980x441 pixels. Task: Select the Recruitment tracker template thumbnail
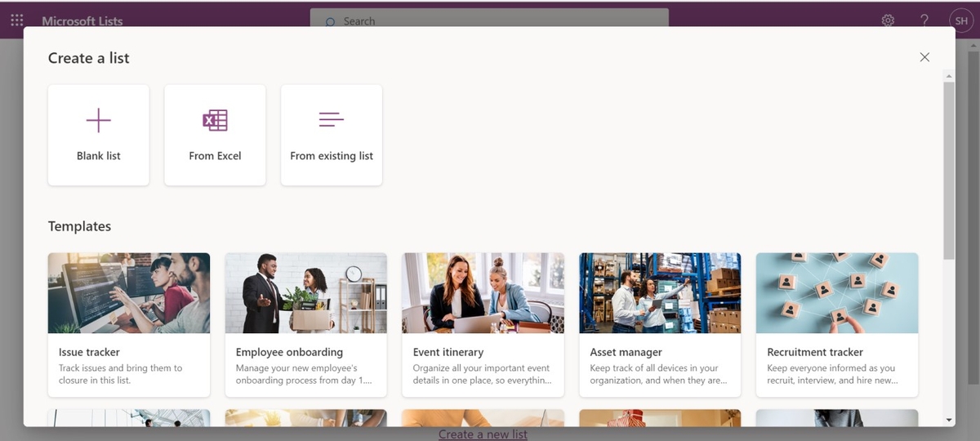[x=837, y=292]
